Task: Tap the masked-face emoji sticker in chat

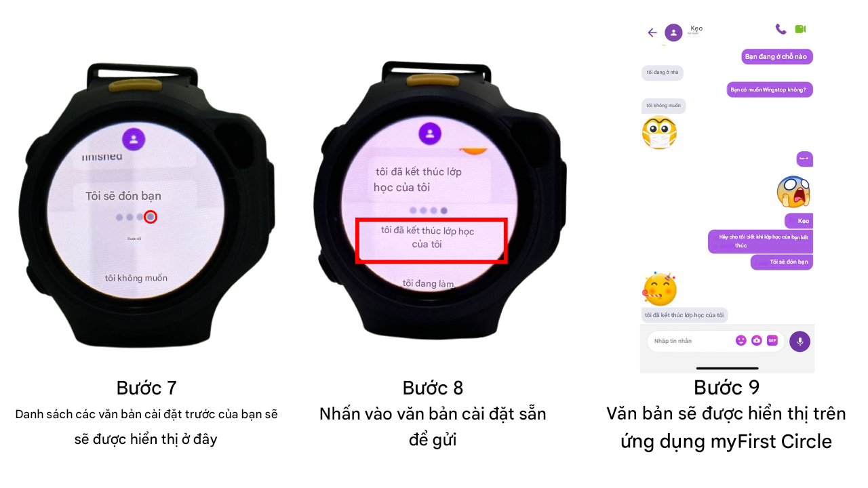Action: tap(659, 133)
